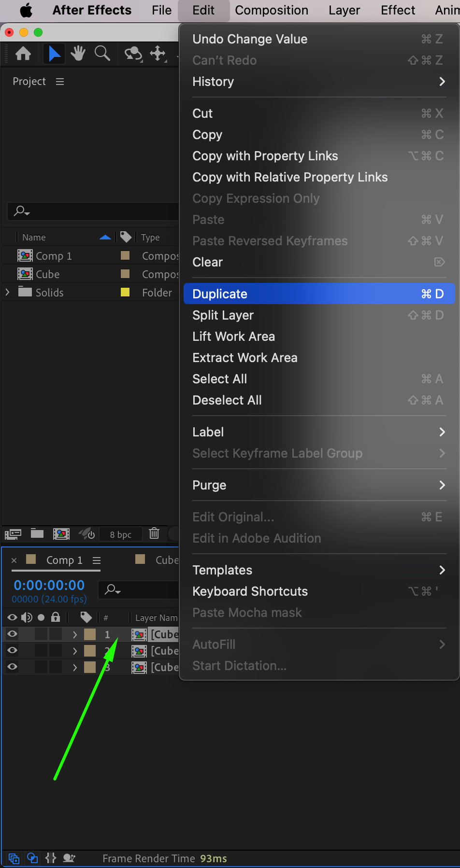Create a new folder in Project panel
Screen dimensions: 460x868
[x=37, y=533]
